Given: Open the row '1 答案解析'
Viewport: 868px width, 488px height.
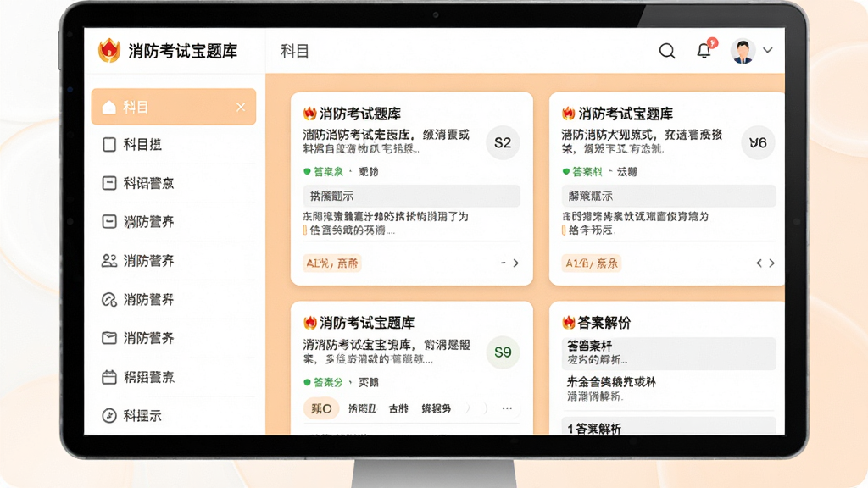Looking at the screenshot, I should (669, 427).
